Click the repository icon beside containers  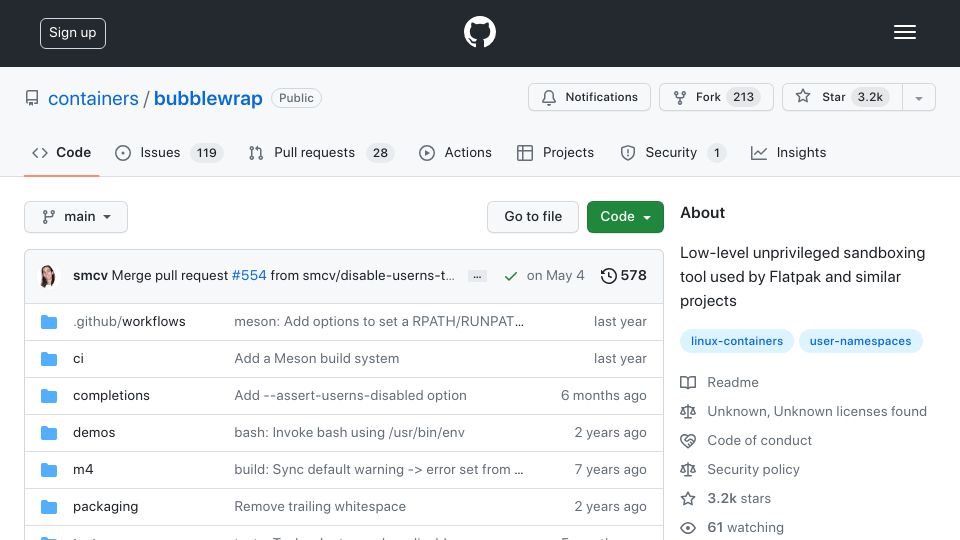tap(32, 98)
